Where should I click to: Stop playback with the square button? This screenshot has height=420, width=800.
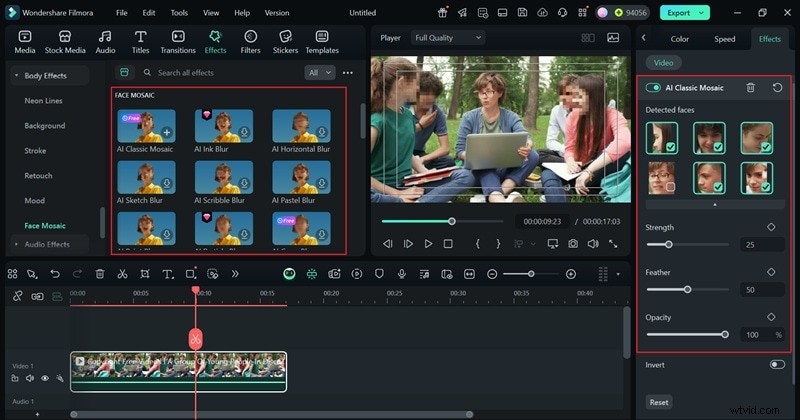pyautogui.click(x=448, y=244)
